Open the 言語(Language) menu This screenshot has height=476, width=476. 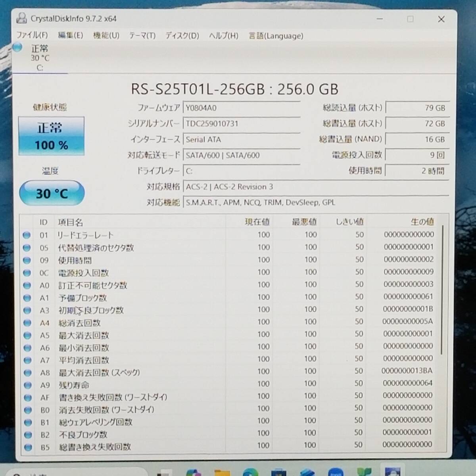tap(276, 36)
